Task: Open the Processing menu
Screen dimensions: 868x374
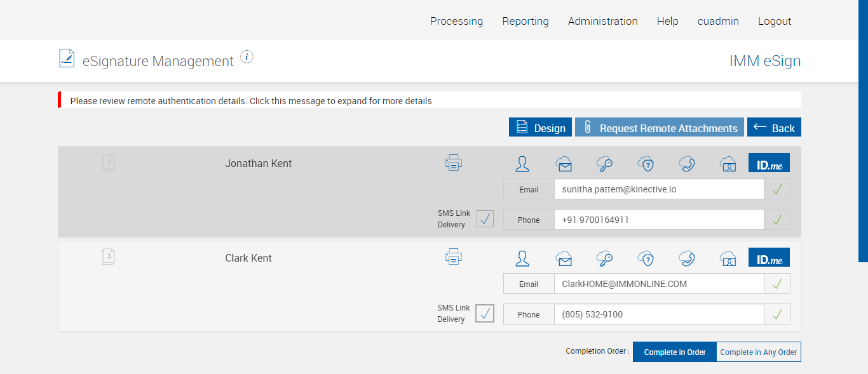Action: point(456,21)
